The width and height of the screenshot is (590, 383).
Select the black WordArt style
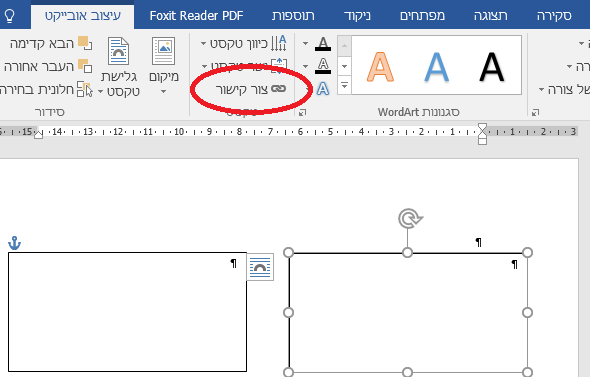pos(491,67)
